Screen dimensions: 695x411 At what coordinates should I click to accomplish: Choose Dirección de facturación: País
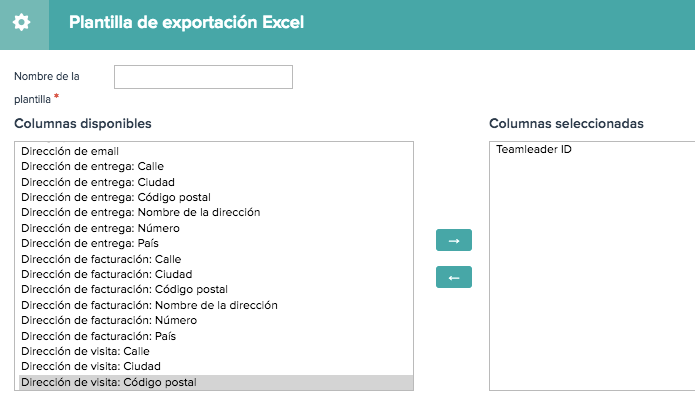coord(216,336)
